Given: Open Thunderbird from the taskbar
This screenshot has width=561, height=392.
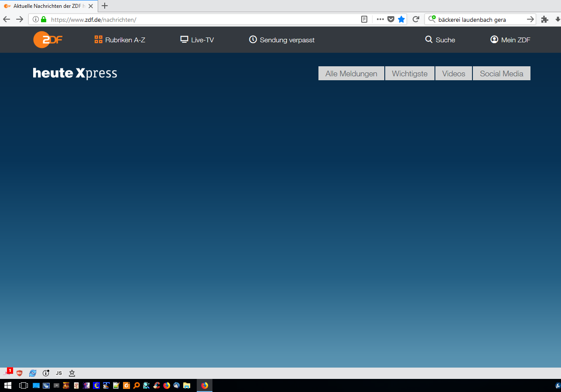Looking at the screenshot, I should tap(177, 385).
